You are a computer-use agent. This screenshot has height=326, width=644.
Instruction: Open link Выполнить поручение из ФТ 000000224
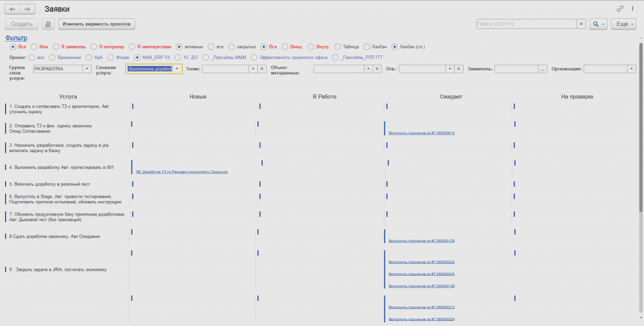[x=421, y=318]
